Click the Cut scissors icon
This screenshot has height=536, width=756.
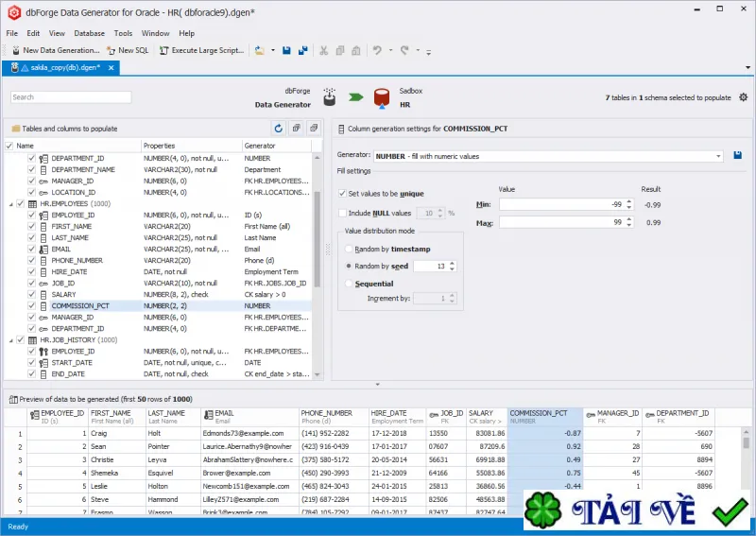pos(323,50)
